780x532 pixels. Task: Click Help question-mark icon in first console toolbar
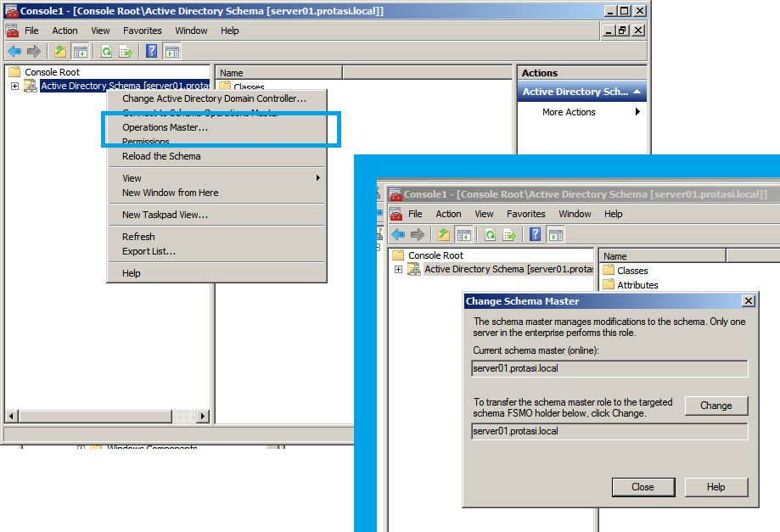[152, 51]
